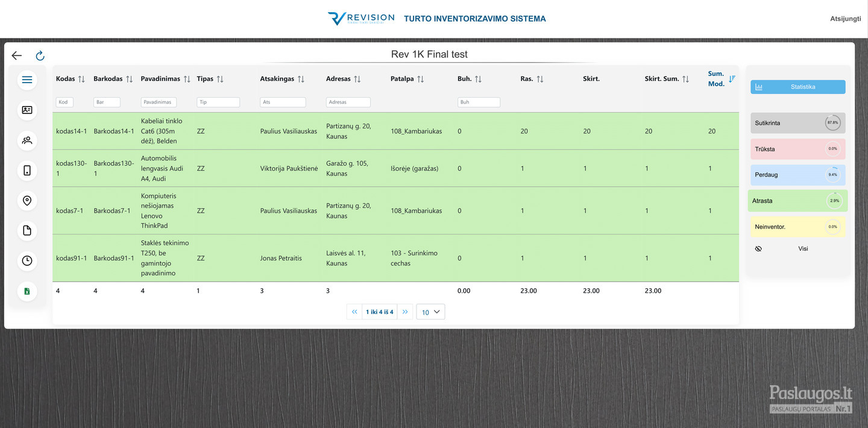This screenshot has width=868, height=428.
Task: Click the back arrow icon
Action: click(x=17, y=55)
